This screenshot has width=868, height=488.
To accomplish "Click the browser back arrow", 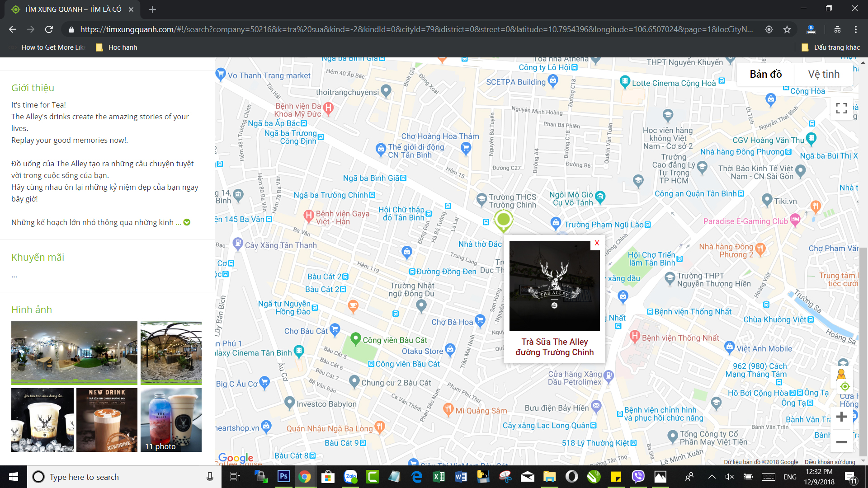I will pos(13,29).
